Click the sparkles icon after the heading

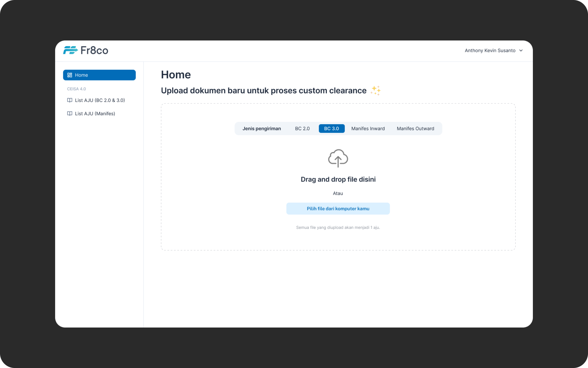375,91
